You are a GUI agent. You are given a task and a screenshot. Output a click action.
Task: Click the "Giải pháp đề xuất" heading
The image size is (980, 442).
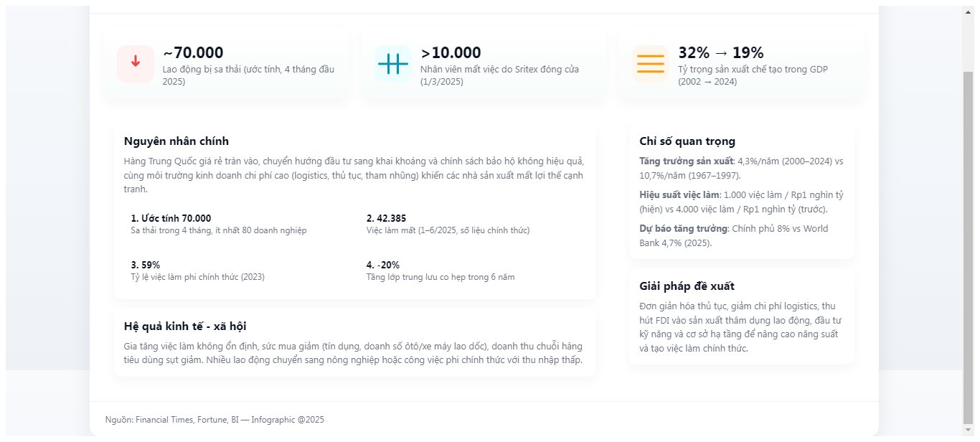tap(687, 286)
